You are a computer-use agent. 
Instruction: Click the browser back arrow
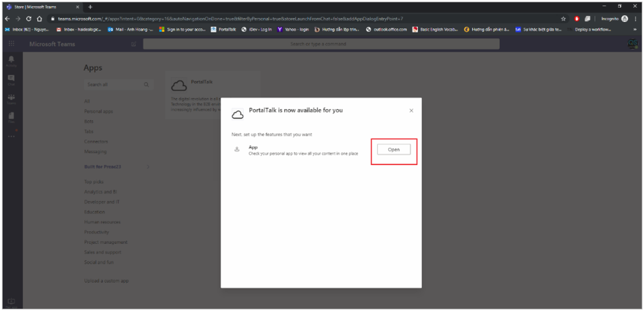click(x=7, y=19)
